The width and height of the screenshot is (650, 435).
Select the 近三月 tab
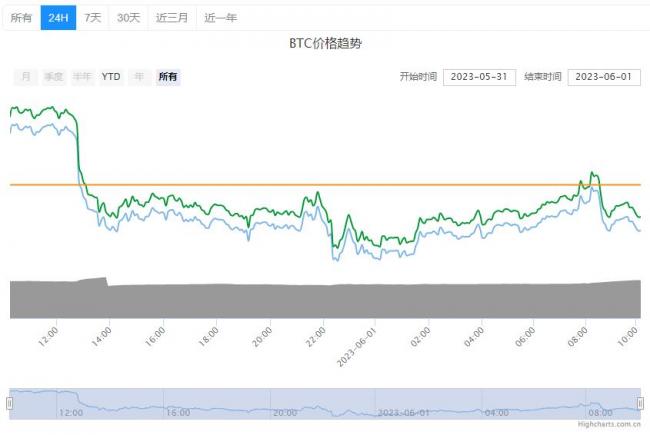point(171,17)
